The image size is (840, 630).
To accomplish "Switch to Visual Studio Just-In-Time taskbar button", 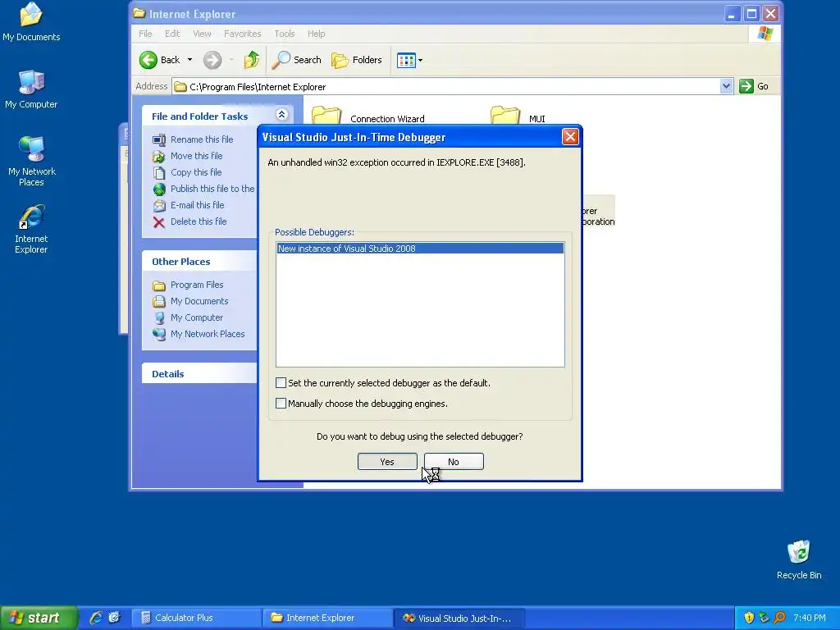I will pos(459,618).
